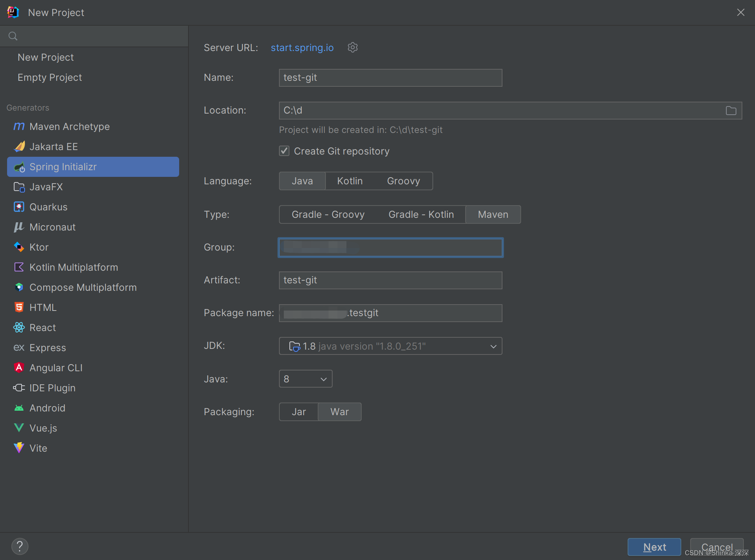This screenshot has width=755, height=560.
Task: Select the Express ex icon
Action: click(19, 348)
